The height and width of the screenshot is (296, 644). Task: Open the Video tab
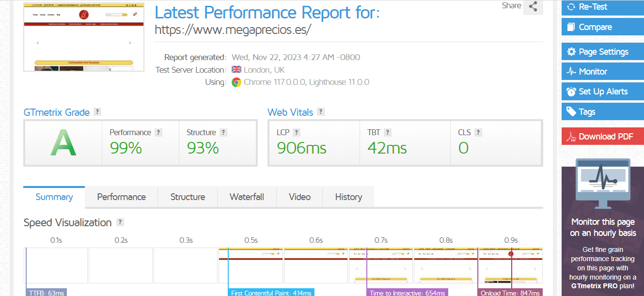299,197
